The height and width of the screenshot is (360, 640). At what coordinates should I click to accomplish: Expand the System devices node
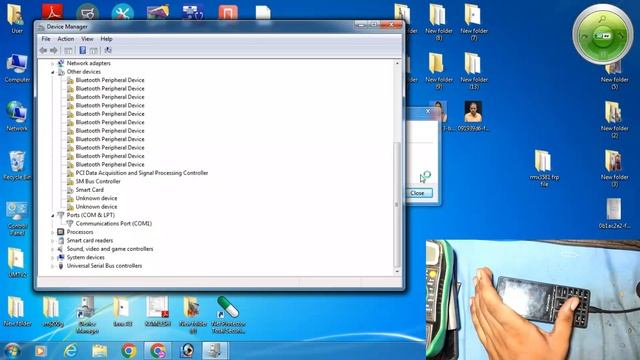click(x=53, y=258)
